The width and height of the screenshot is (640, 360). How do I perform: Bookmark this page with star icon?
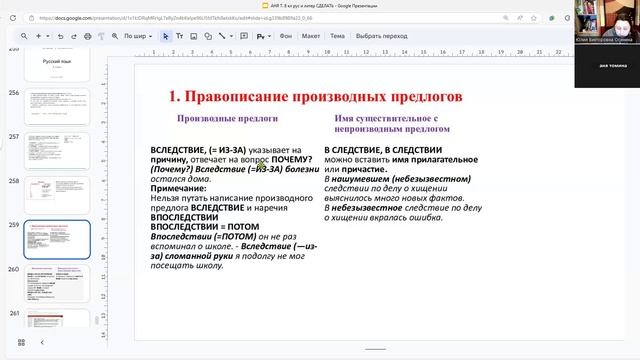coord(533,18)
